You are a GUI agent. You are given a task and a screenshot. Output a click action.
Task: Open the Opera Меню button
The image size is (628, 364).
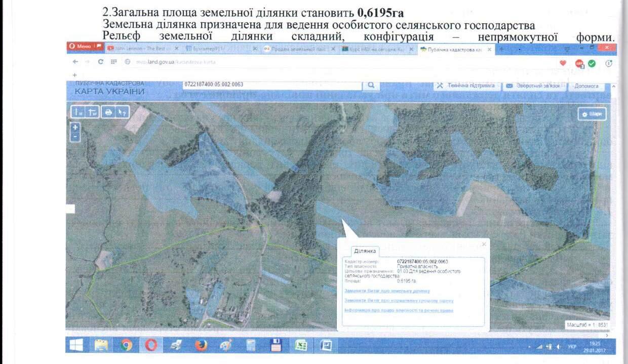(x=85, y=47)
